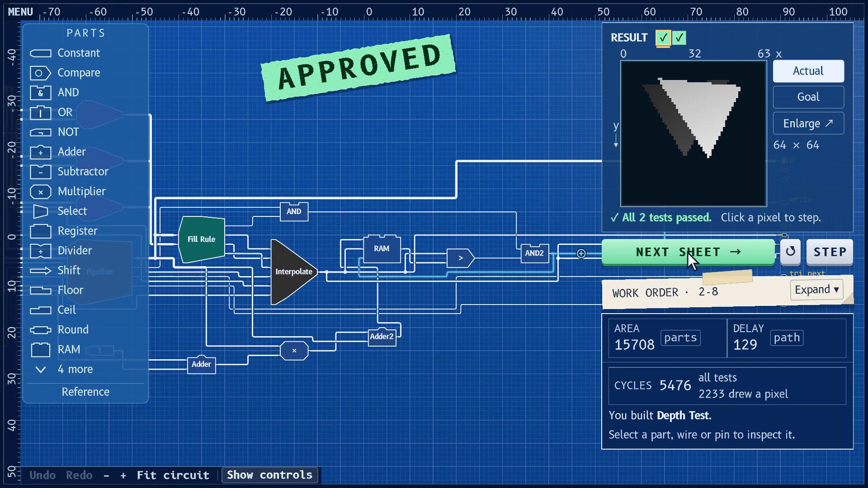
Task: Choose the Round part icon
Action: click(40, 330)
